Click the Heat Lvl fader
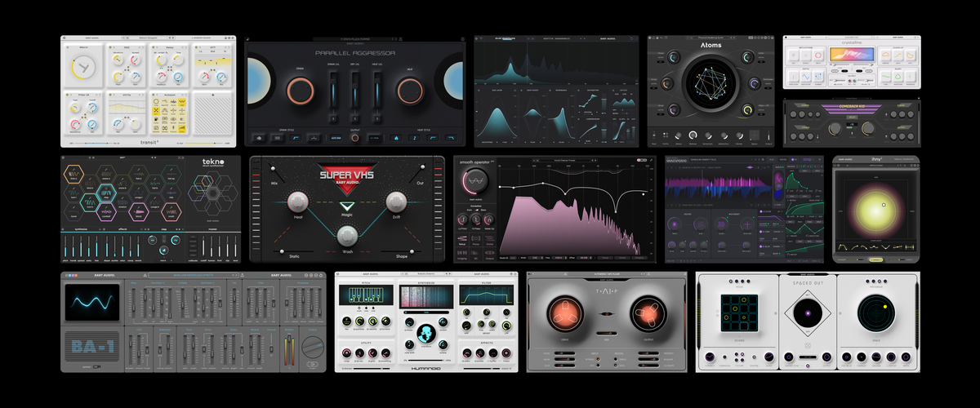The width and height of the screenshot is (980, 408). [x=377, y=90]
